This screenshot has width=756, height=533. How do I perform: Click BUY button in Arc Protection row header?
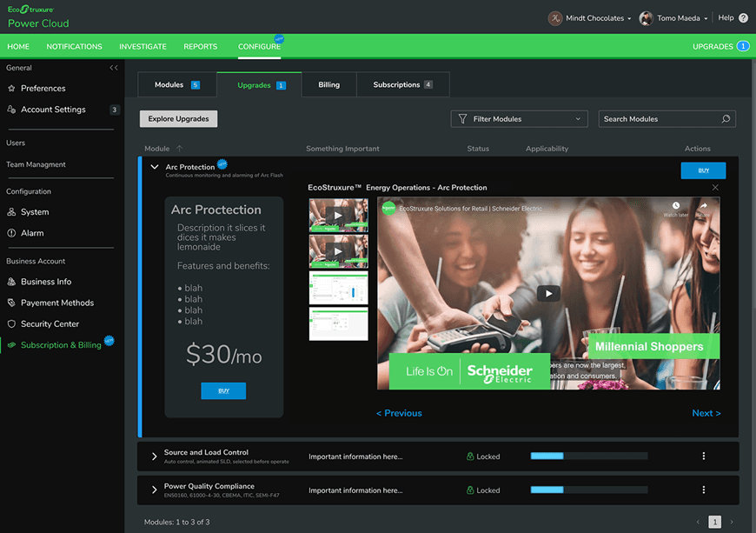click(x=703, y=170)
